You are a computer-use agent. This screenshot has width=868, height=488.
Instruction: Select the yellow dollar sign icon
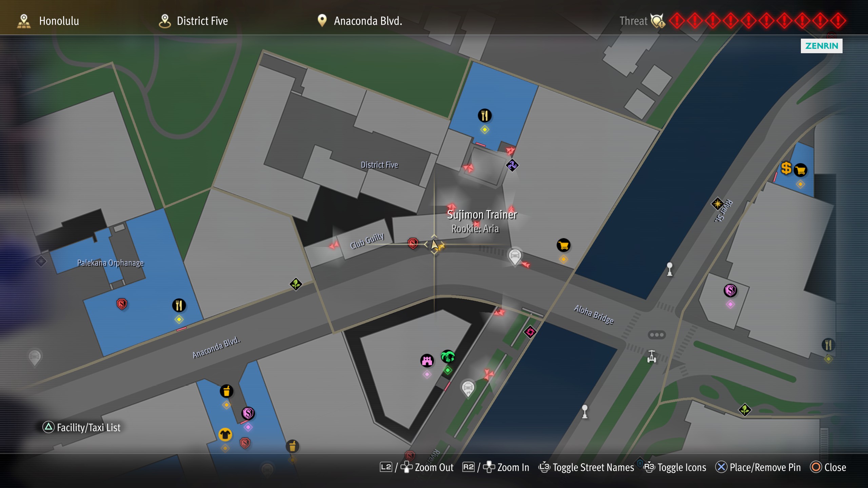[786, 168]
